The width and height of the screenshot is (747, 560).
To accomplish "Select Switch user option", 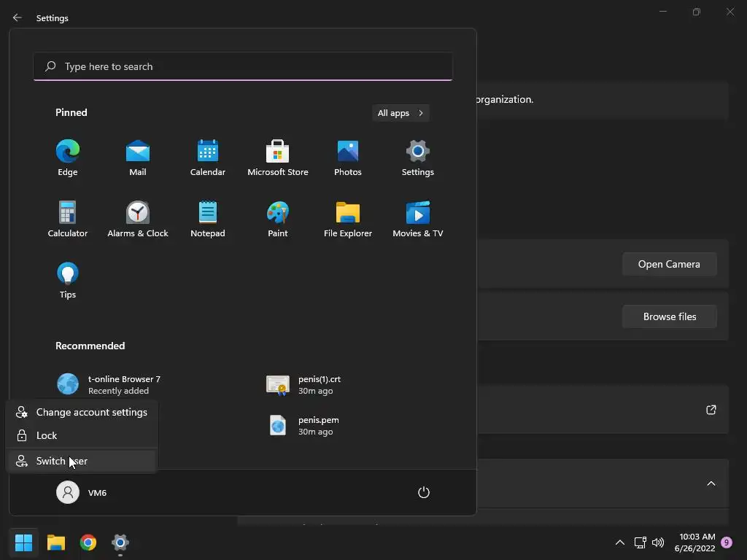I will coord(82,461).
